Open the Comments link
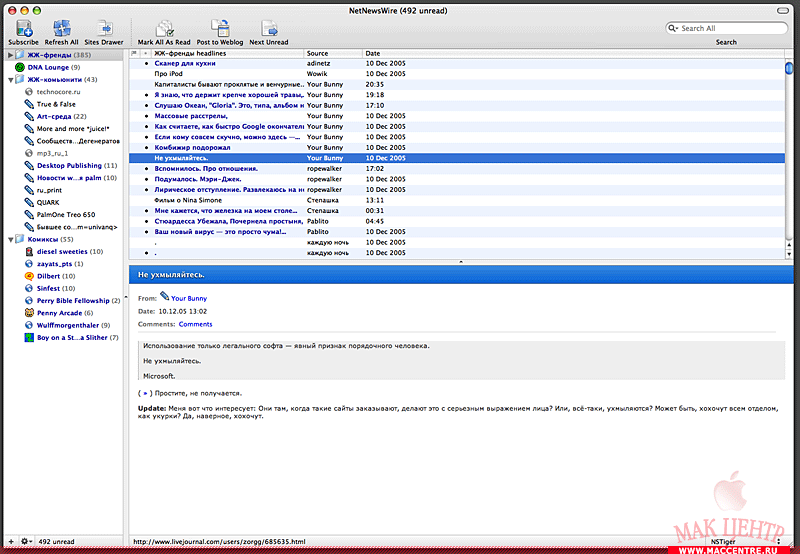 [195, 324]
